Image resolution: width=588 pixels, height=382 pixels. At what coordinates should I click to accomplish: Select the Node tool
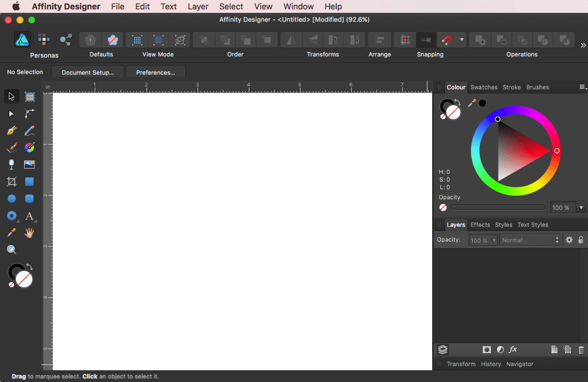click(x=12, y=113)
